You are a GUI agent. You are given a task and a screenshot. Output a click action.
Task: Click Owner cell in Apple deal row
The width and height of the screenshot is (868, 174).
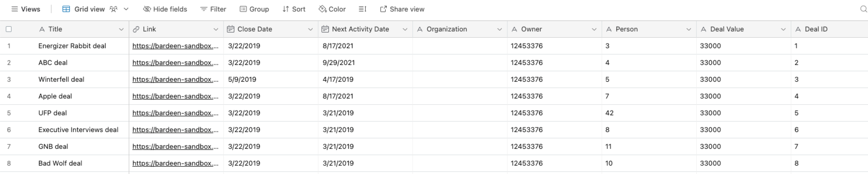pos(555,96)
